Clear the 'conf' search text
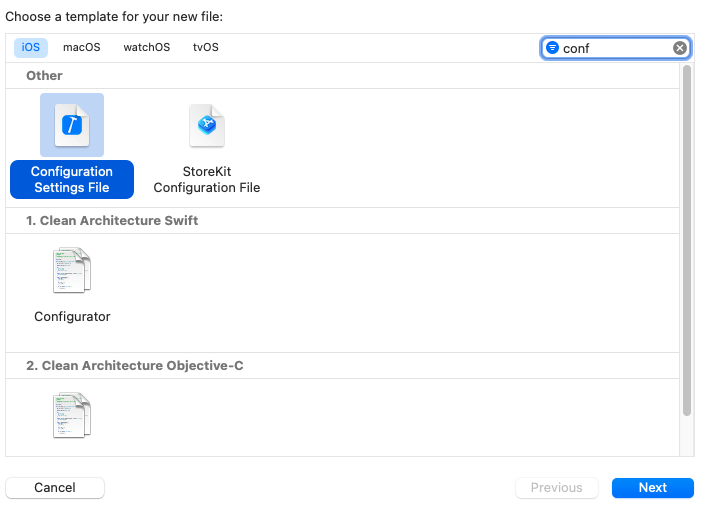This screenshot has width=711, height=509. click(679, 48)
